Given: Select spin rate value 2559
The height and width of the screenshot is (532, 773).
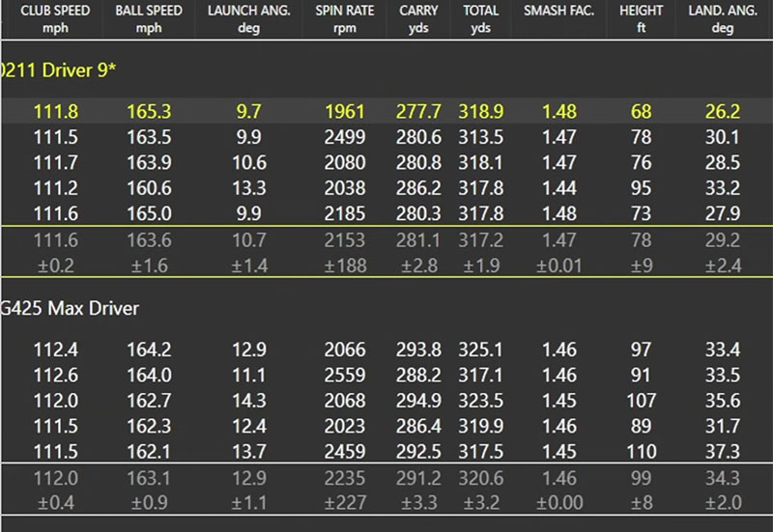Looking at the screenshot, I should pos(345,376).
